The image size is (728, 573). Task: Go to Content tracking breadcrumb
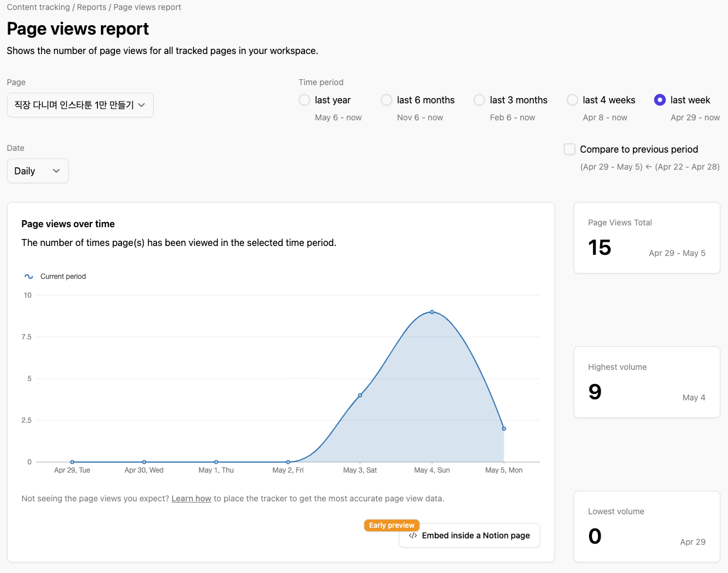(x=38, y=7)
